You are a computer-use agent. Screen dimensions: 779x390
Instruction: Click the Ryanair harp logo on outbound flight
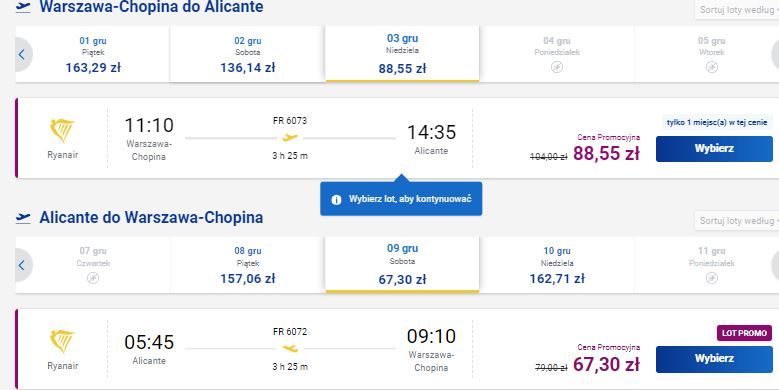coord(62,131)
